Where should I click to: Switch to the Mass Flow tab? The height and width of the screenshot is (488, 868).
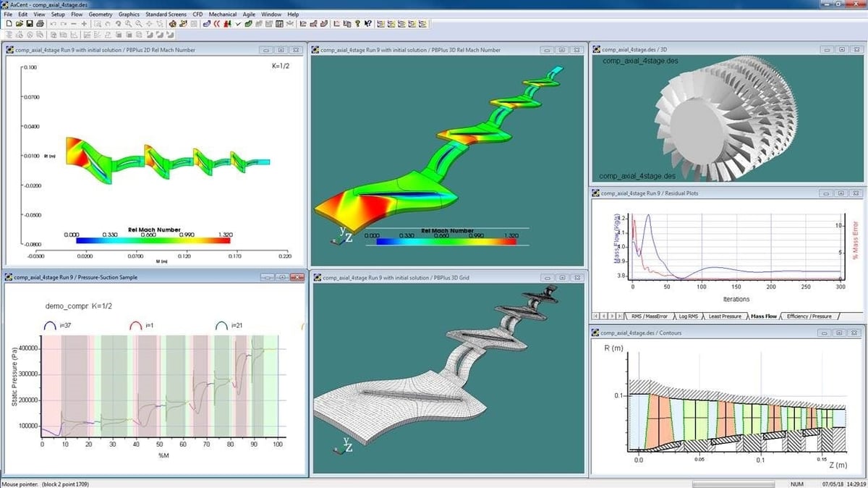[x=765, y=316]
